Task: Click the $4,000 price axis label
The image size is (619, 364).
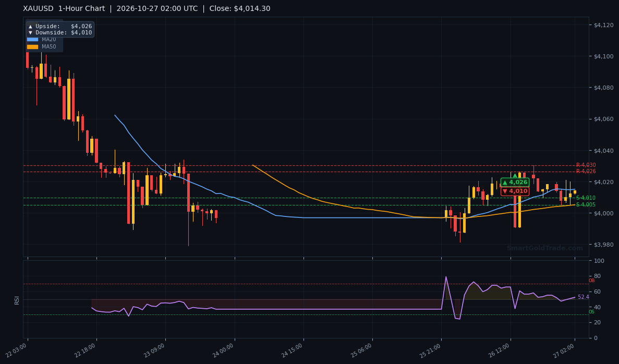Action: pos(603,214)
